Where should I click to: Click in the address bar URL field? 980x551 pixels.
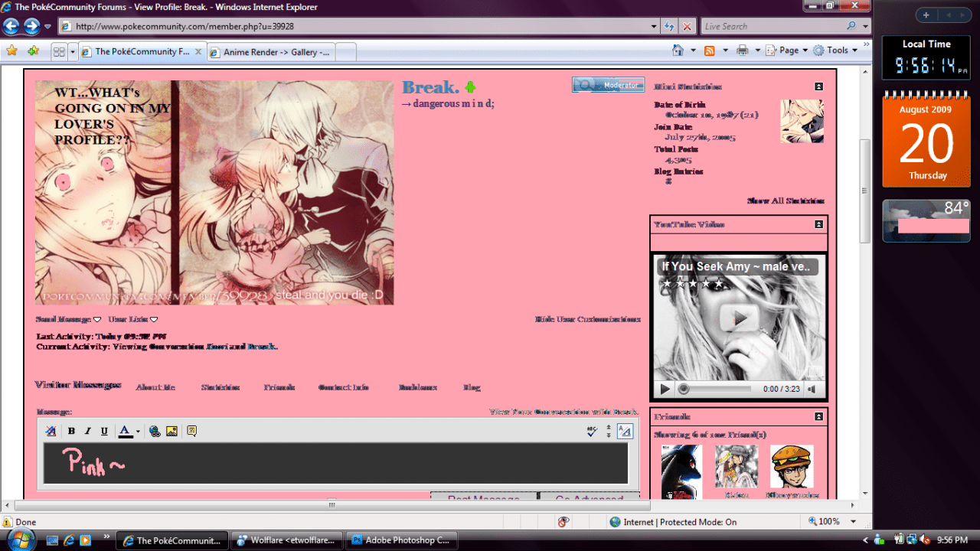coord(360,26)
